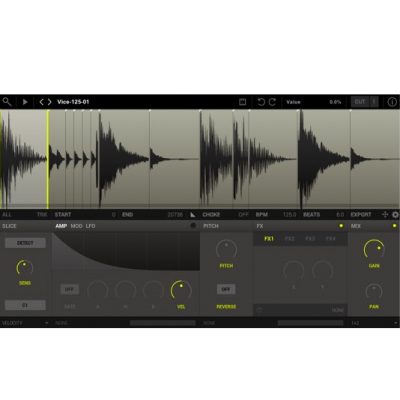Screen dimensions: 400x400
Task: Redo the last edit
Action: (x=272, y=102)
